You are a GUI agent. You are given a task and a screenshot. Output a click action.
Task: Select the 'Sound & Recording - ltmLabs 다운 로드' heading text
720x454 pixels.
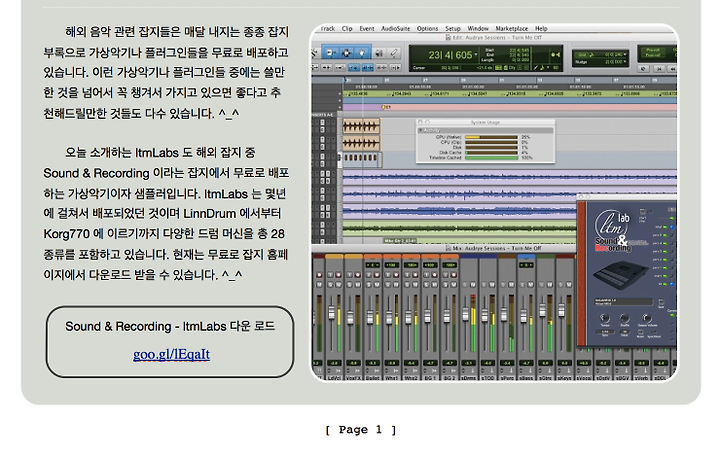tap(170, 326)
